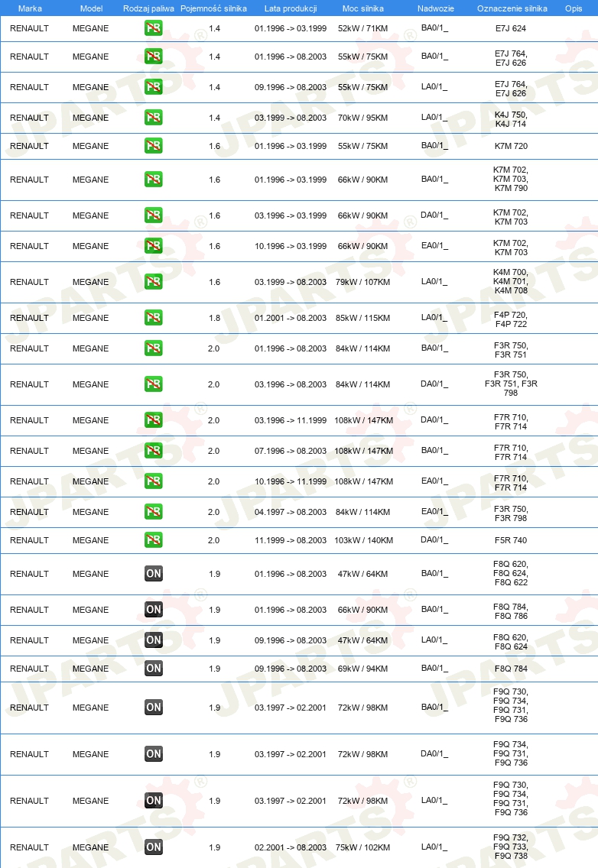
Task: Click the petrol icon in the F5R 740 row
Action: click(154, 539)
